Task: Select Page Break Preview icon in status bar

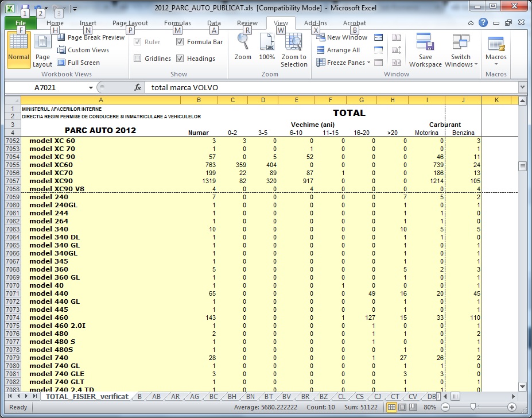Action: pyautogui.click(x=413, y=407)
